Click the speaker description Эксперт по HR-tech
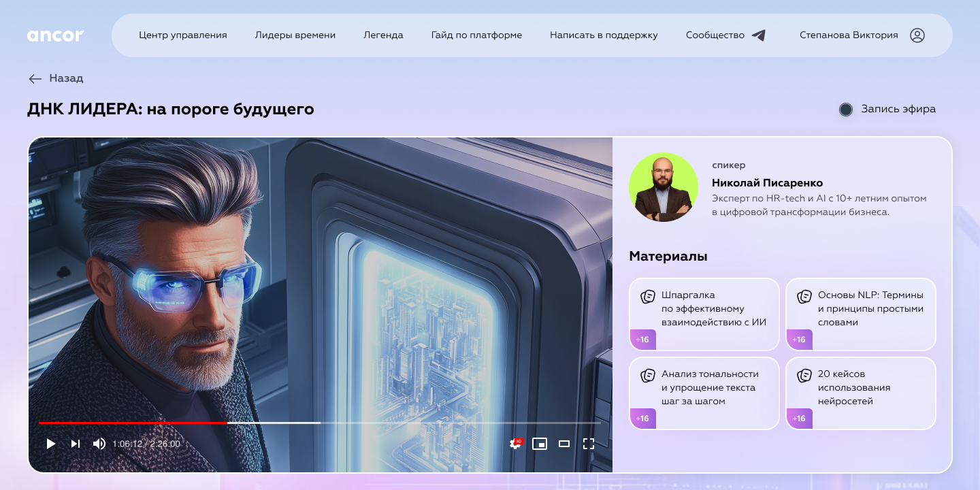 [819, 206]
